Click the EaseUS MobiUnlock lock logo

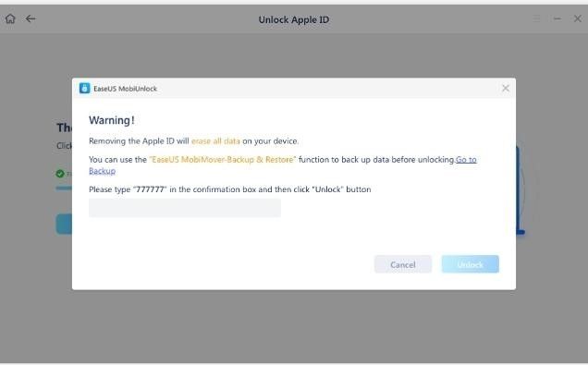point(85,88)
